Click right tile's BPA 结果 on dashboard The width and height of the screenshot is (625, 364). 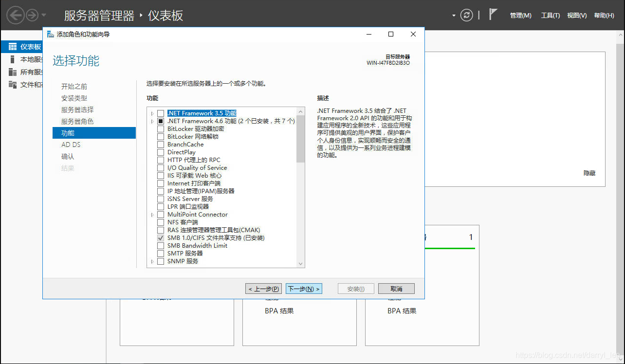[x=402, y=311]
